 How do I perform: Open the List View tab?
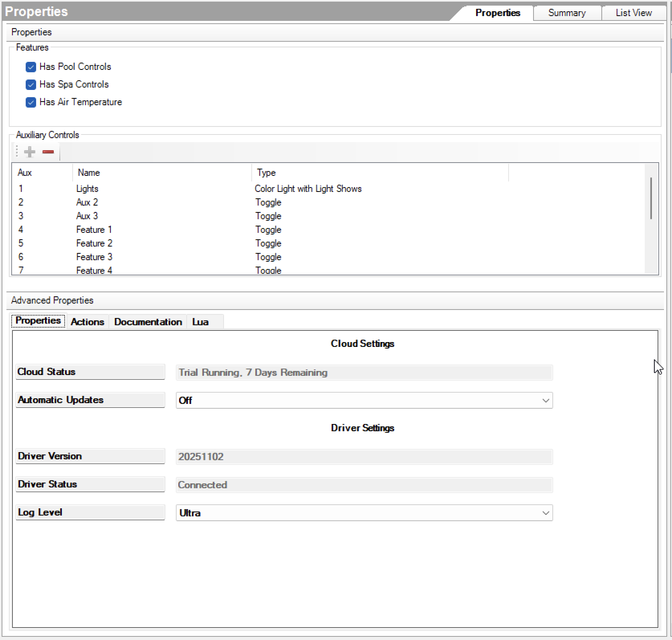point(633,13)
